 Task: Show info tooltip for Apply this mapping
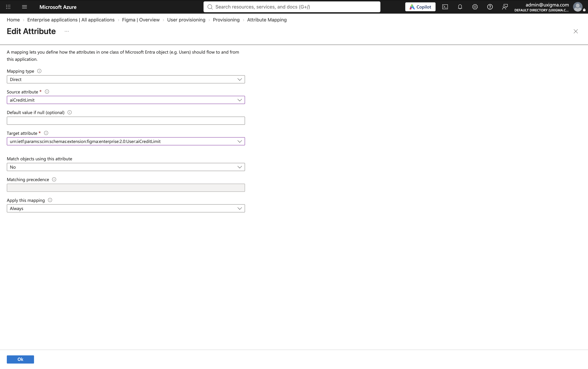[50, 200]
